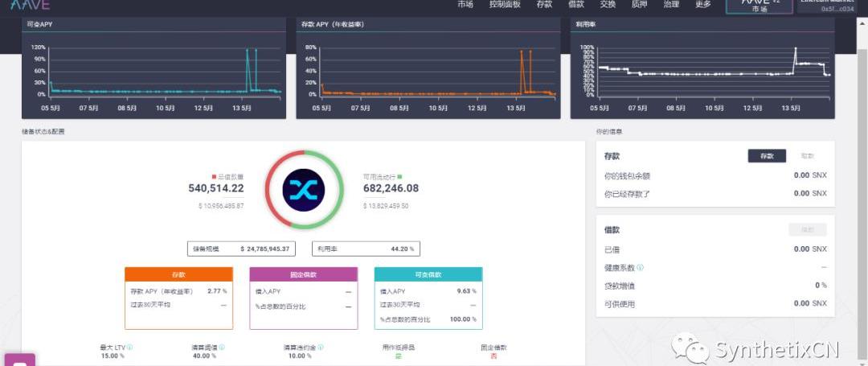Click the AAVE logo in header
This screenshot has width=868, height=366.
(x=31, y=5)
